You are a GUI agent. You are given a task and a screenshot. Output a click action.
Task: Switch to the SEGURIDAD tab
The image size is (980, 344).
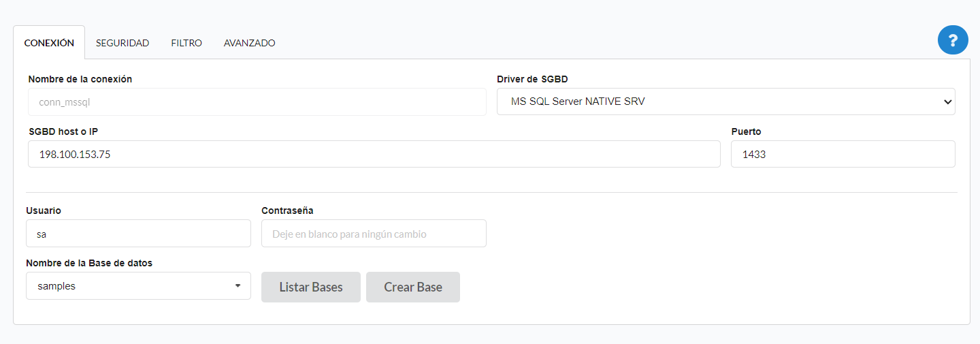tap(122, 43)
